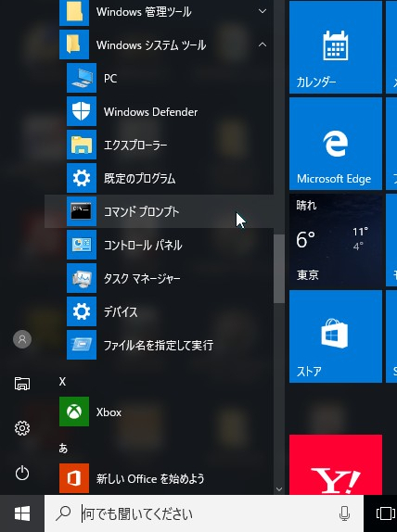Open the Microsoft Edge tile

(x=336, y=144)
